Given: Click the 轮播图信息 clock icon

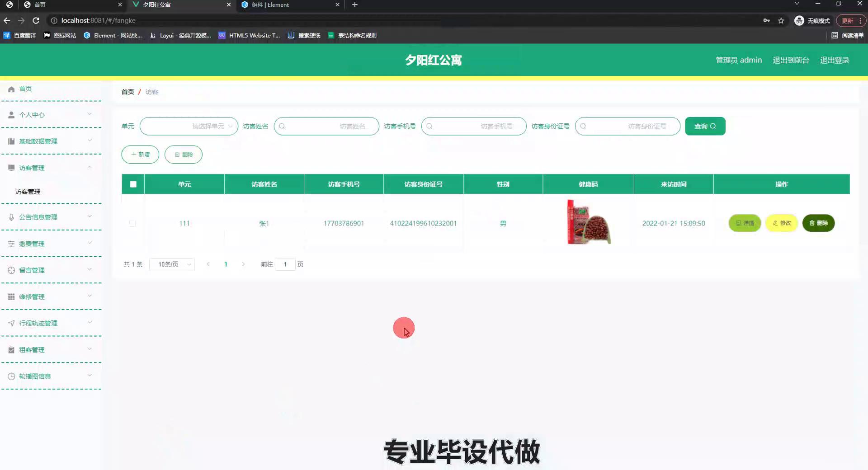Looking at the screenshot, I should coord(11,376).
